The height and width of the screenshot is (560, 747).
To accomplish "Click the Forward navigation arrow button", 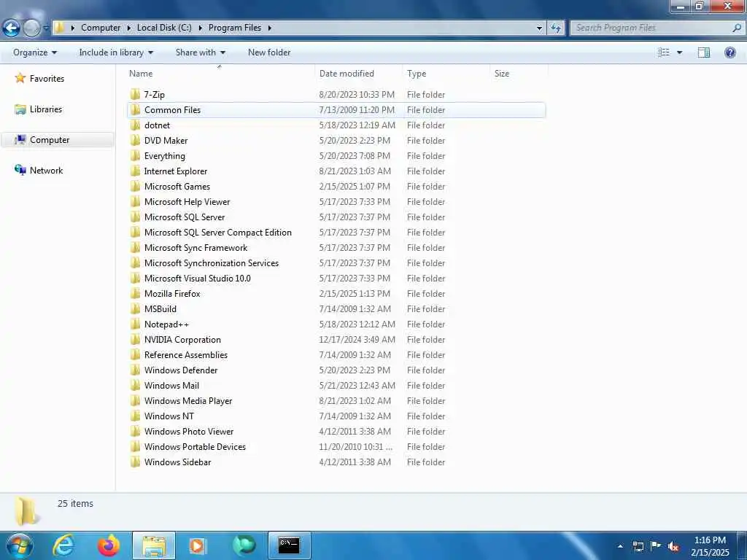I will [x=31, y=28].
